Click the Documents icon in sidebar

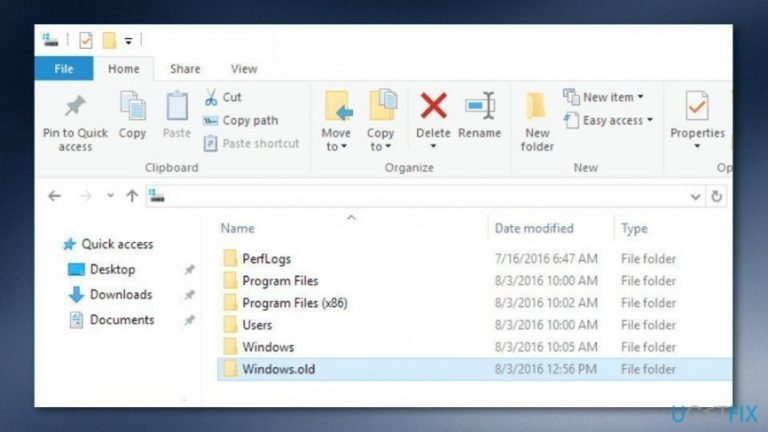[x=76, y=320]
